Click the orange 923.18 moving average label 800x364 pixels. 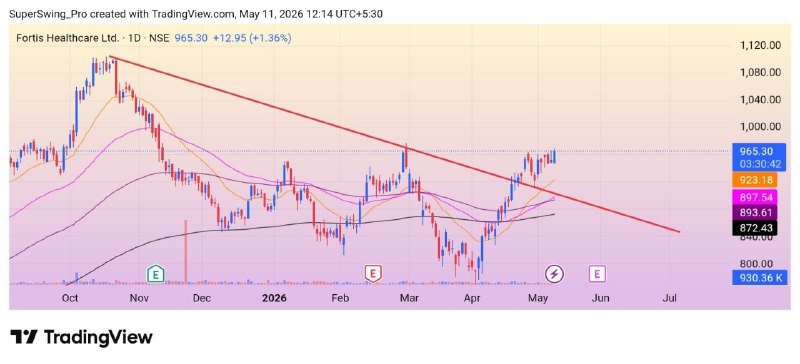(755, 180)
